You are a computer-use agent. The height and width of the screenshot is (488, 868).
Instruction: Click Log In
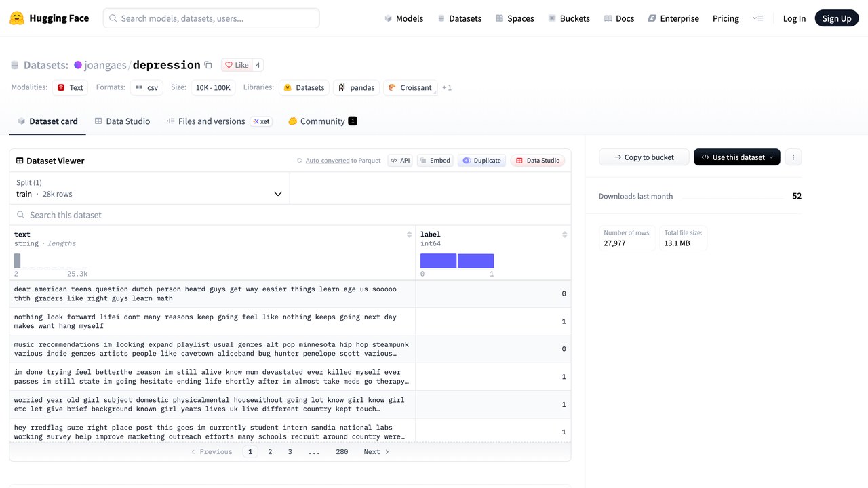click(794, 18)
